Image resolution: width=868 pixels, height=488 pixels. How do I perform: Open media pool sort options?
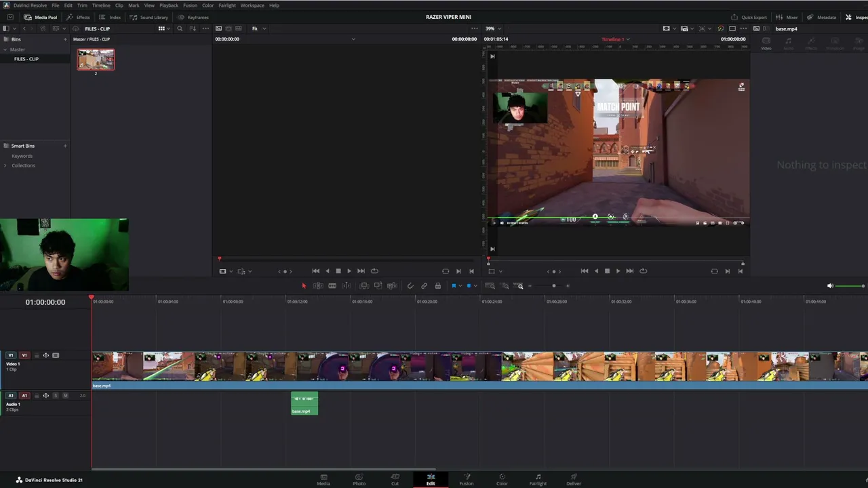(x=193, y=28)
